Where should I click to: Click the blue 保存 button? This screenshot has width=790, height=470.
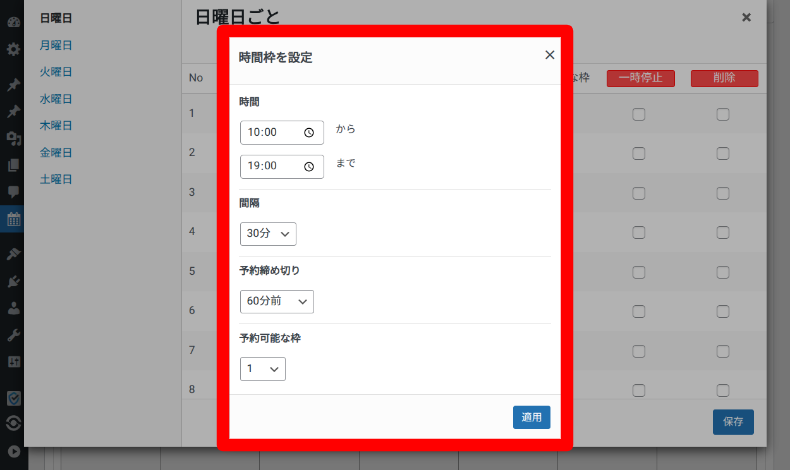733,422
